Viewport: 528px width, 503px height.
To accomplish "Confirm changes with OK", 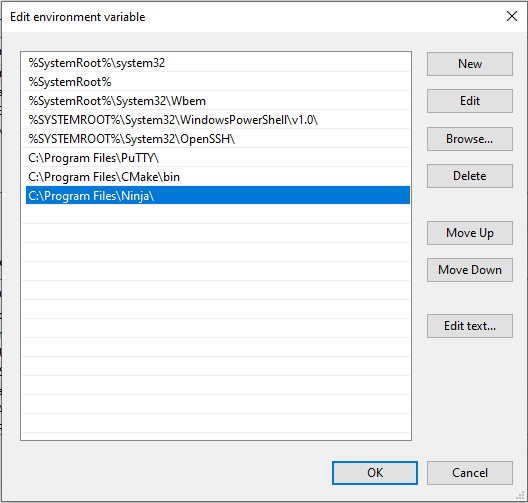I will click(x=375, y=473).
